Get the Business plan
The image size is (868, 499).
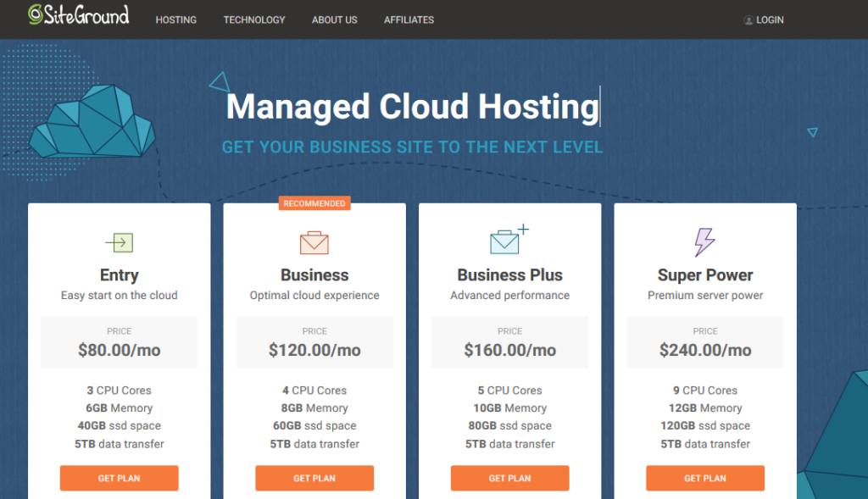pos(314,478)
